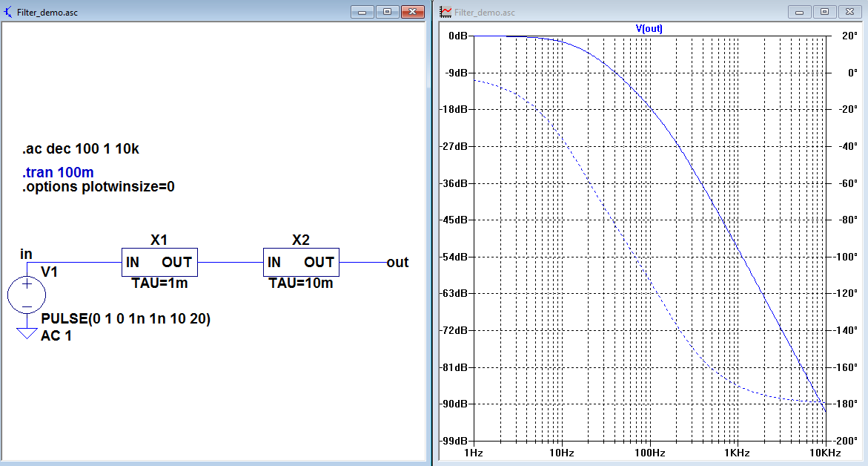Click the 0dB magnitude axis label
The width and height of the screenshot is (868, 466).
458,36
